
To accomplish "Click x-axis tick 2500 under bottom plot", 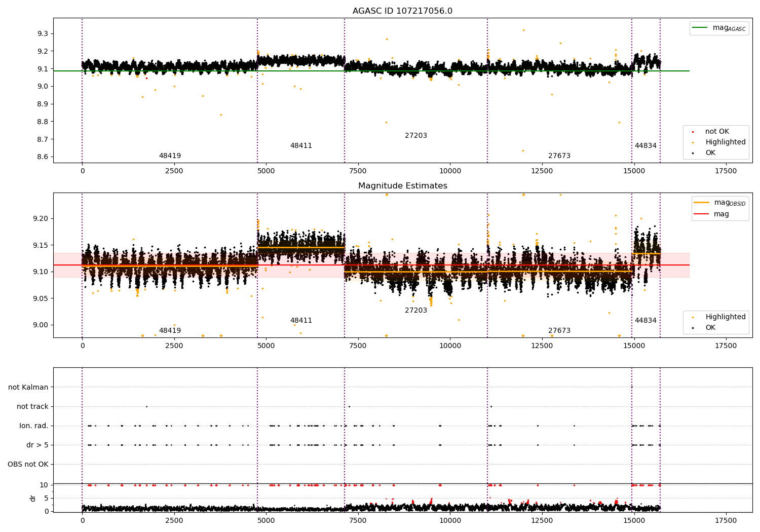I will 174,521.
